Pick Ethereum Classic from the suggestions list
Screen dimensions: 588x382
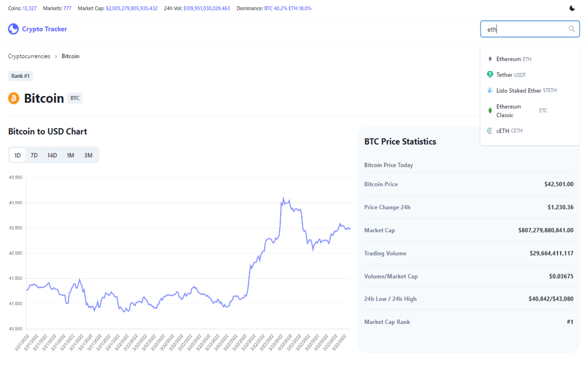[x=509, y=111]
